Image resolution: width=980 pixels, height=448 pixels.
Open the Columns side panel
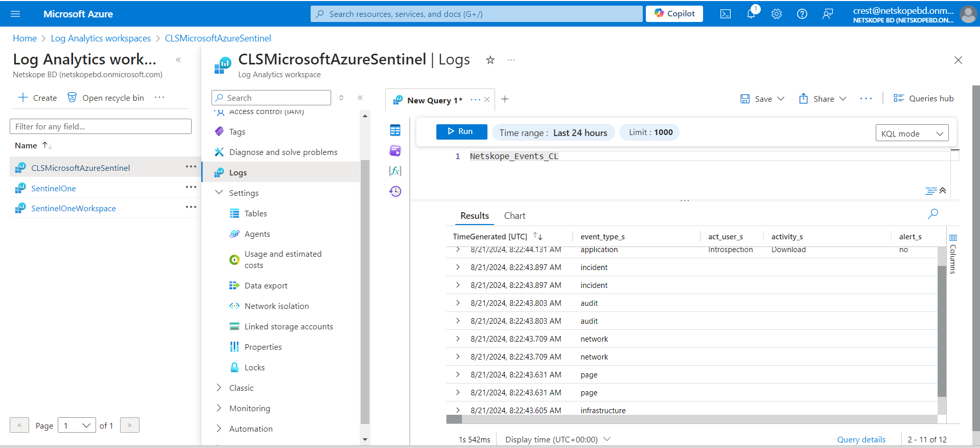tap(953, 254)
